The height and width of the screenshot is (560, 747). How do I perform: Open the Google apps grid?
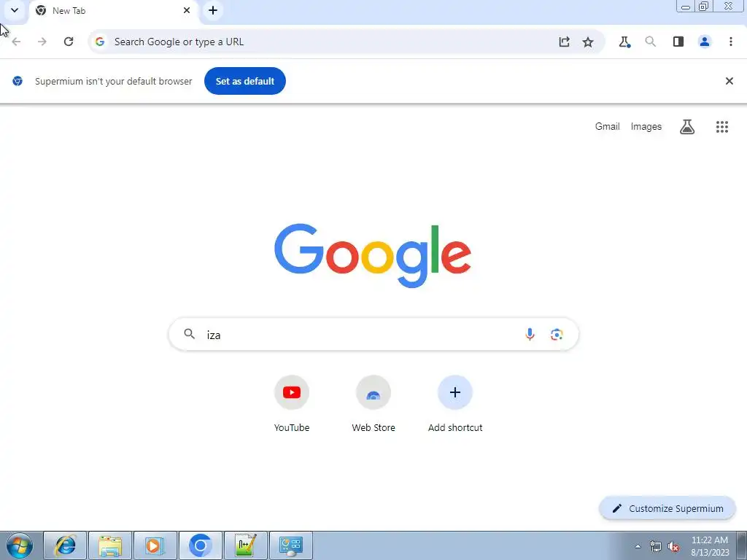coord(721,127)
